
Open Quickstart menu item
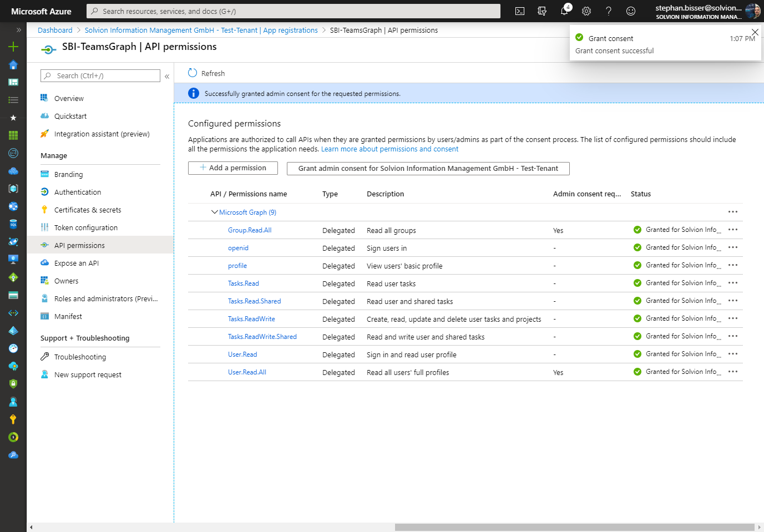coord(70,116)
